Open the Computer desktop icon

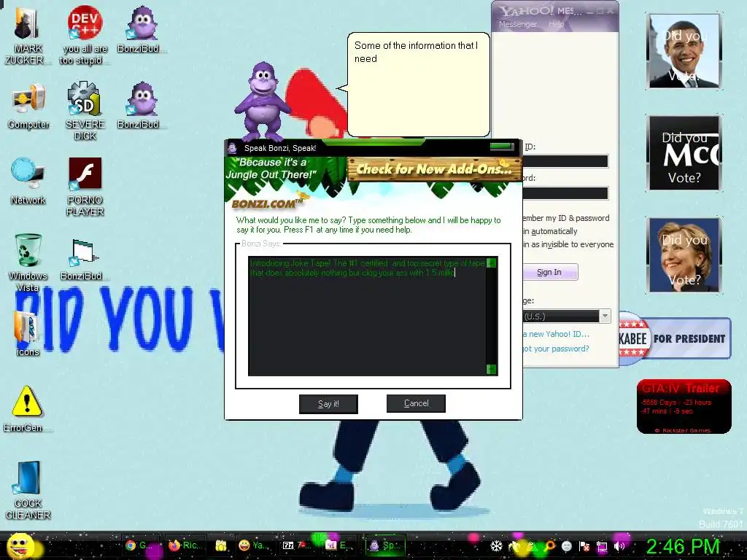tap(28, 106)
